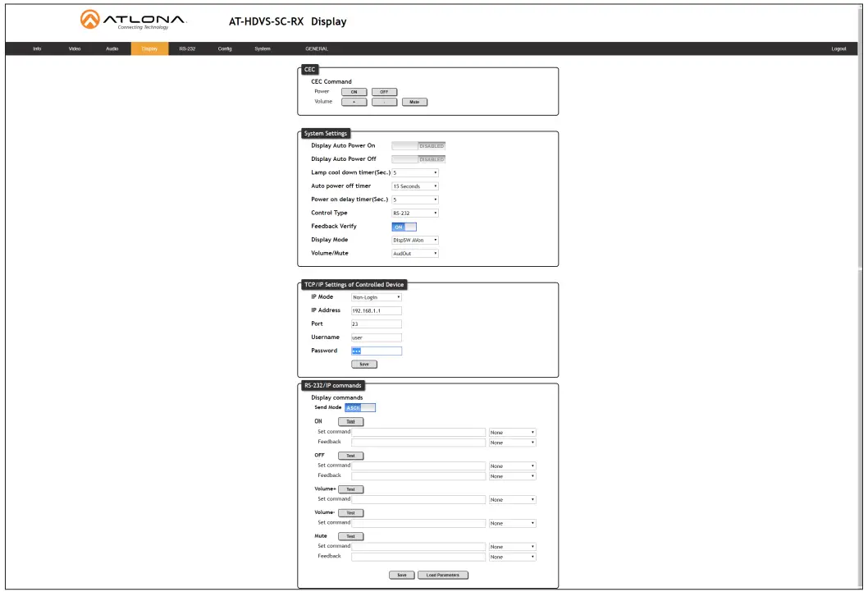This screenshot has width=868, height=592.
Task: Click the ON Set command field
Action: [418, 433]
